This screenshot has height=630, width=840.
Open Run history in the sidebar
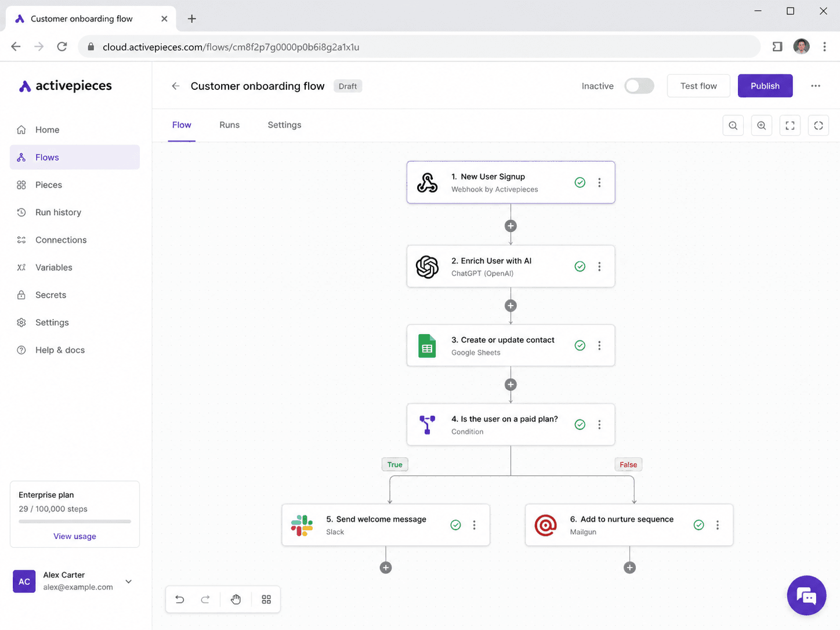[75, 212]
